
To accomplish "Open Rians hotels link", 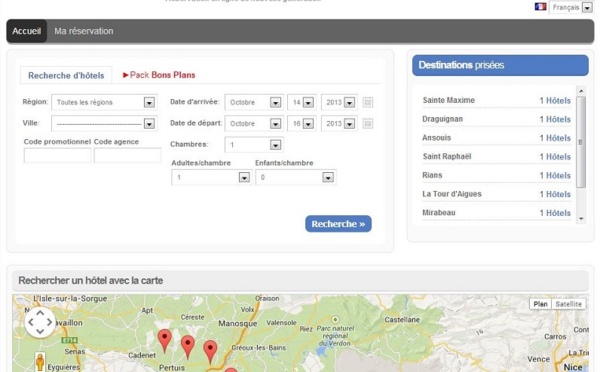I will click(555, 176).
